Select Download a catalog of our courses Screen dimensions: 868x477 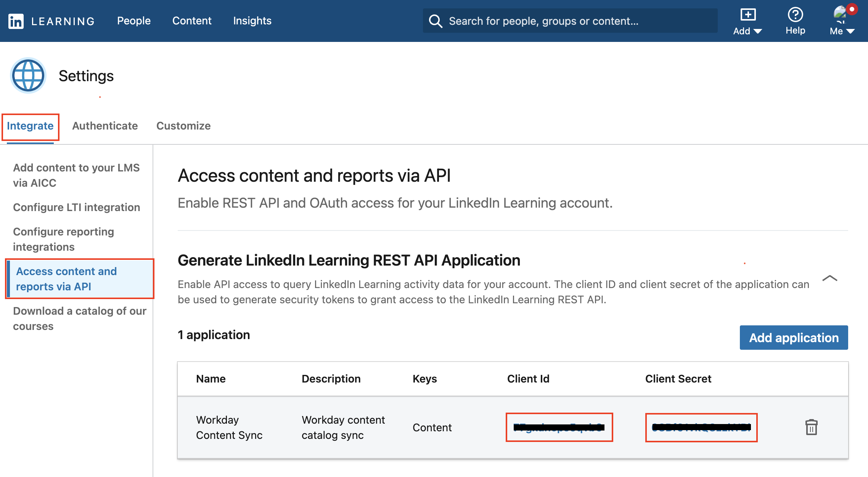pos(79,318)
